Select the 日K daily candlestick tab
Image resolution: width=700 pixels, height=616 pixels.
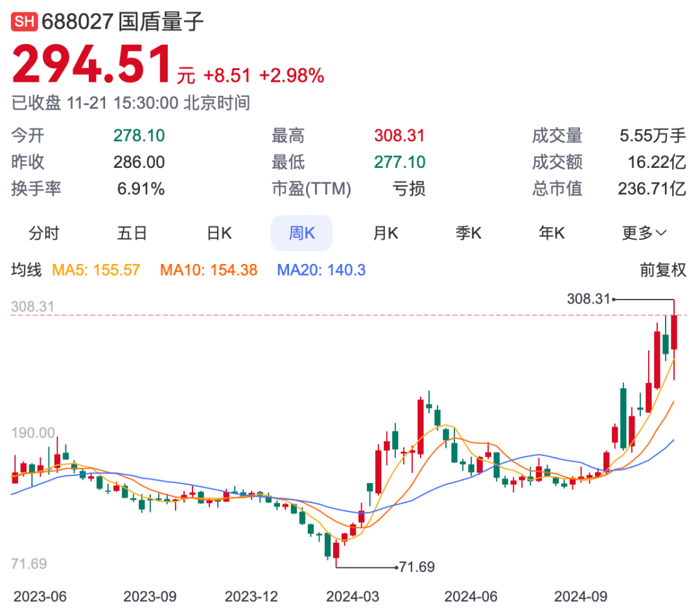point(219,233)
